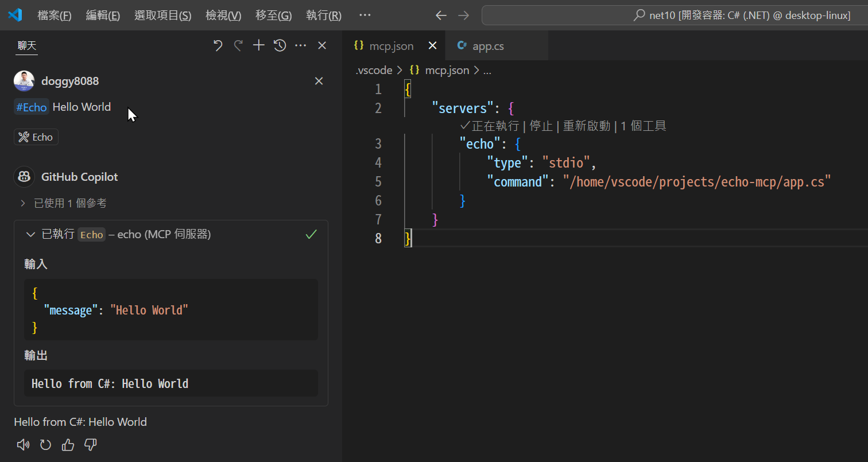This screenshot has width=868, height=462.
Task: Open the 檢視(V) menu
Action: pos(223,15)
